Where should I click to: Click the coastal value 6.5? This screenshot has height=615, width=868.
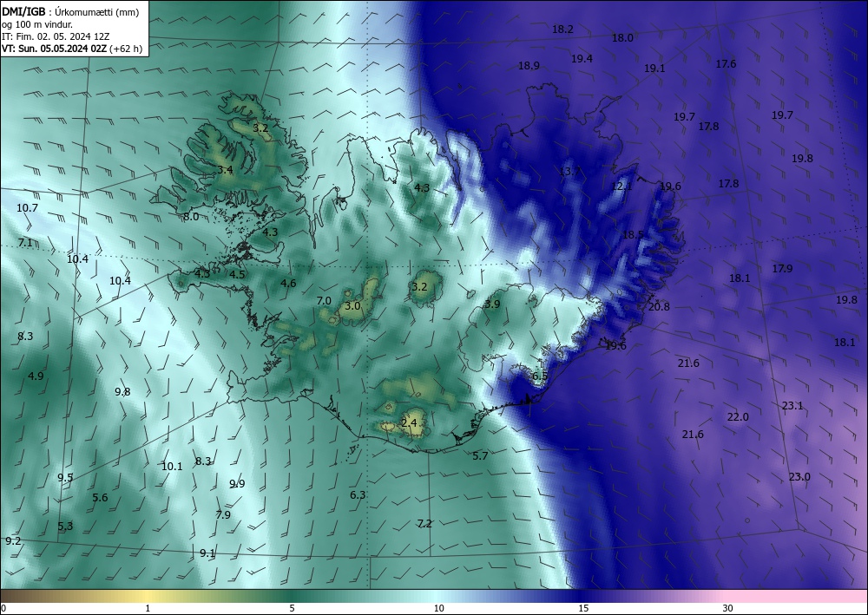click(539, 376)
